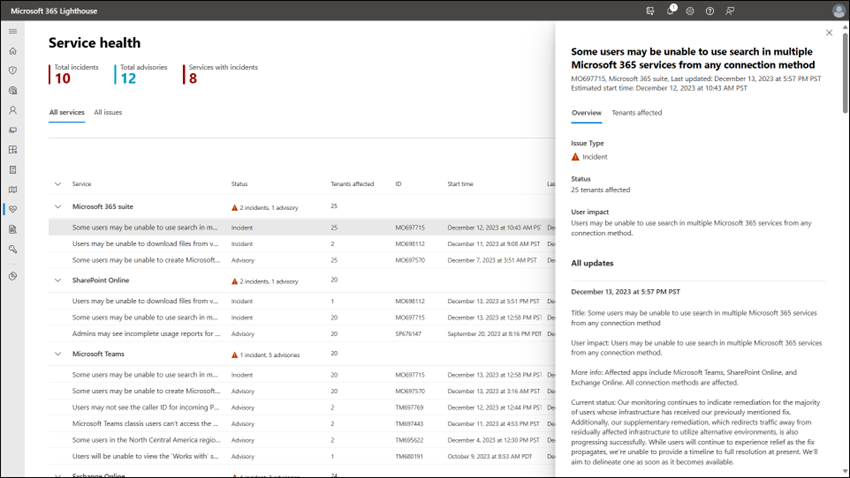Collapse the SharePoint Online group
850x478 pixels.
(57, 280)
